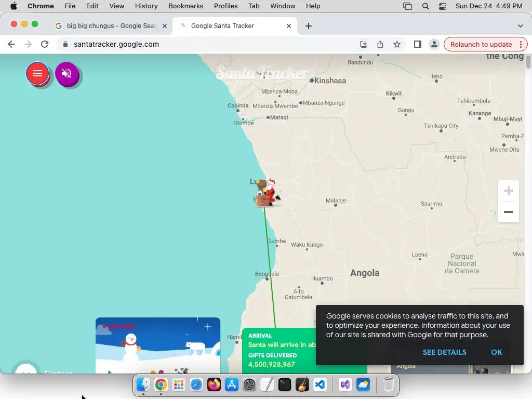Open the Help menu
Screen dimensions: 532x399
pos(313,6)
